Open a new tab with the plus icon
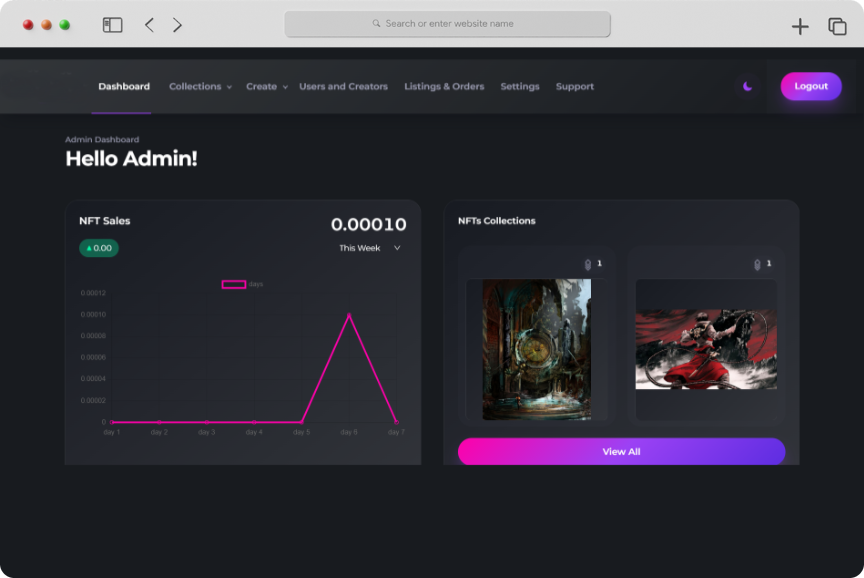Image resolution: width=864 pixels, height=578 pixels. pyautogui.click(x=800, y=27)
